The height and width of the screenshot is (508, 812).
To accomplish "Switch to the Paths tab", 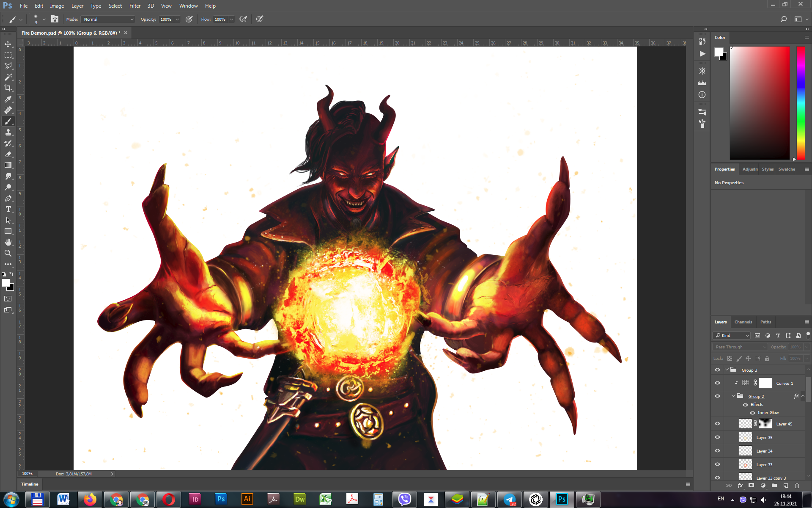I will (765, 322).
